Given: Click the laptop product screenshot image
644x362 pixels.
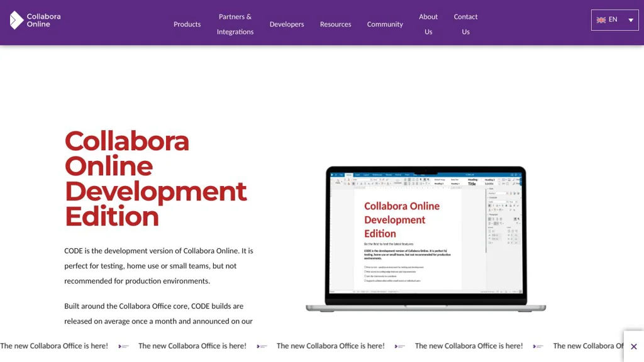Looking at the screenshot, I should [x=426, y=239].
